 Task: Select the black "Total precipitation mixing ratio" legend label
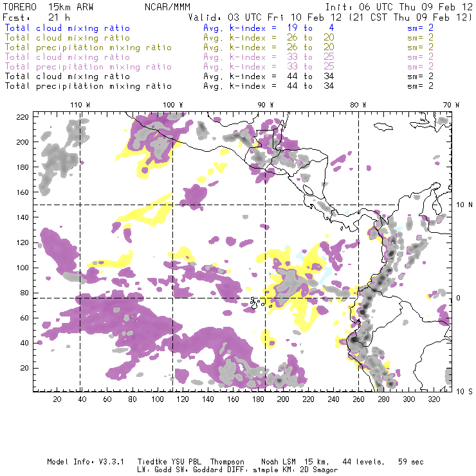click(x=88, y=86)
